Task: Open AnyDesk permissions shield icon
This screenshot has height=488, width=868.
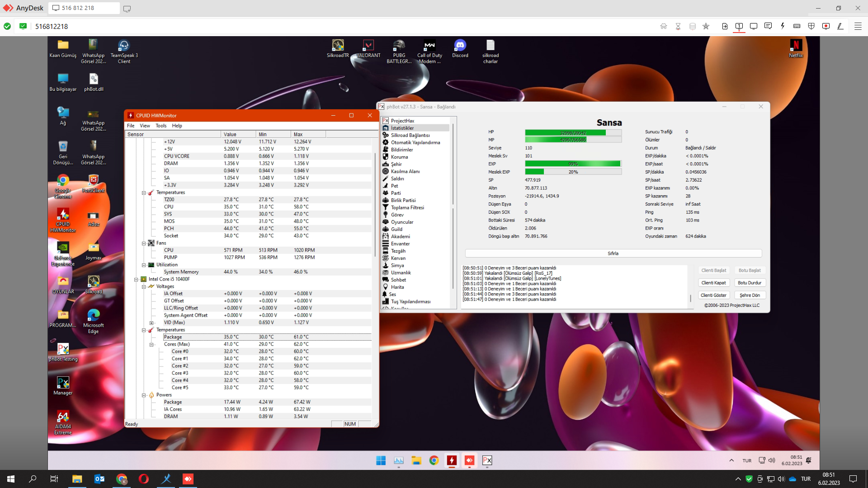Action: (811, 26)
